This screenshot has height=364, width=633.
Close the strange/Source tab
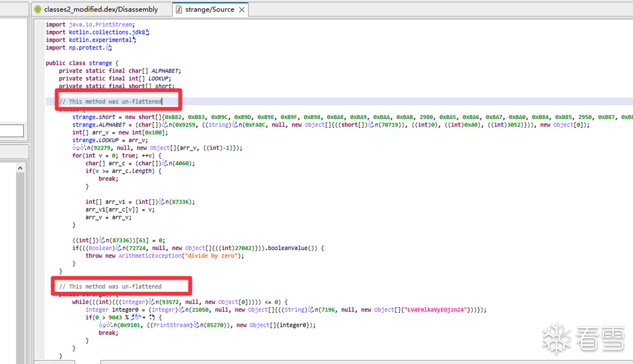[x=242, y=10]
